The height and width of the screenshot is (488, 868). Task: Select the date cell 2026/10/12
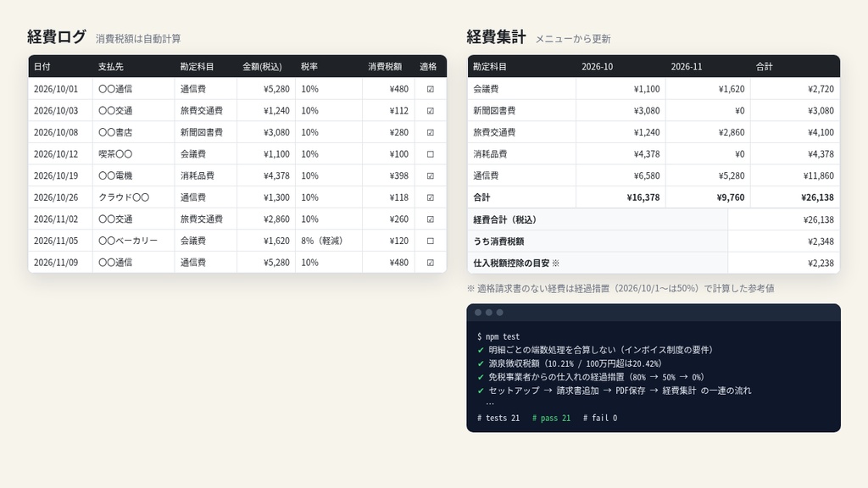click(60, 154)
